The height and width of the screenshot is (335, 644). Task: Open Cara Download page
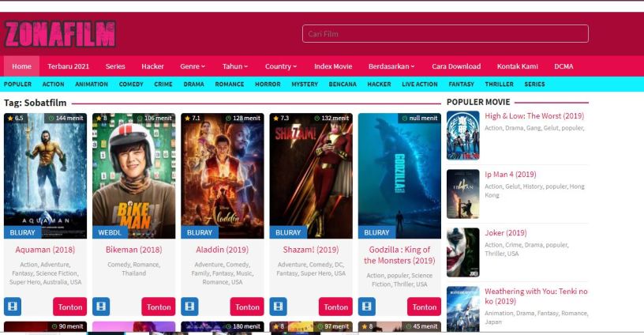(x=456, y=66)
